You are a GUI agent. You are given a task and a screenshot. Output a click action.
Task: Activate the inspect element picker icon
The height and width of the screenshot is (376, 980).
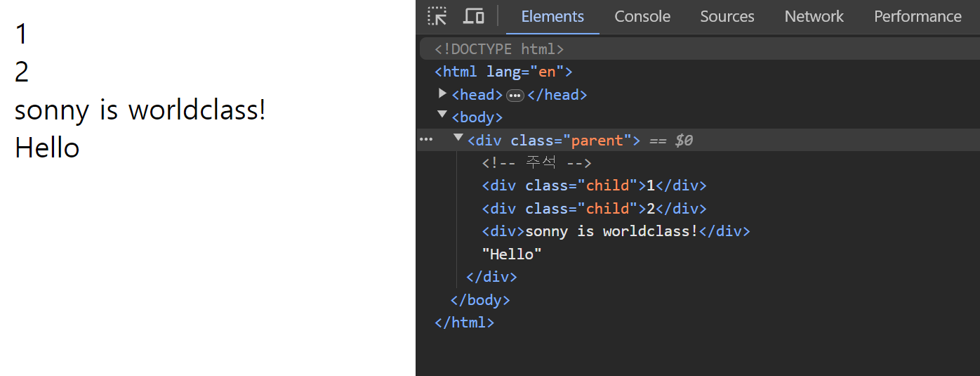tap(437, 16)
